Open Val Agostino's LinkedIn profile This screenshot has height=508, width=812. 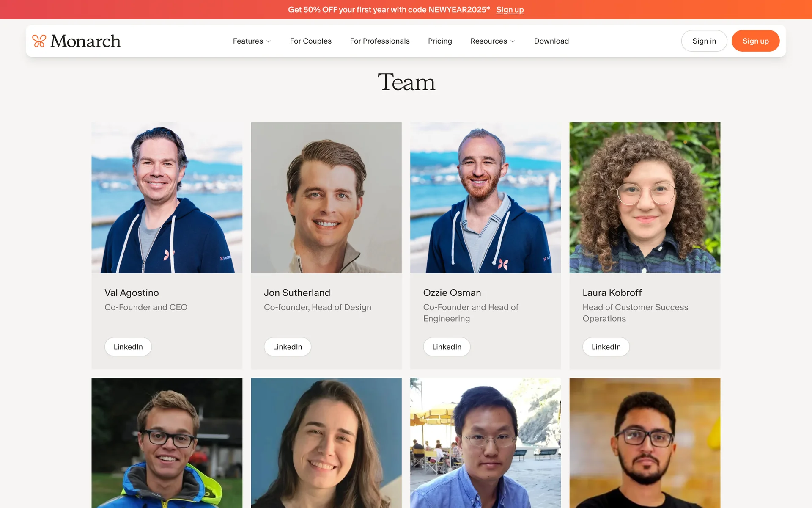pos(128,347)
